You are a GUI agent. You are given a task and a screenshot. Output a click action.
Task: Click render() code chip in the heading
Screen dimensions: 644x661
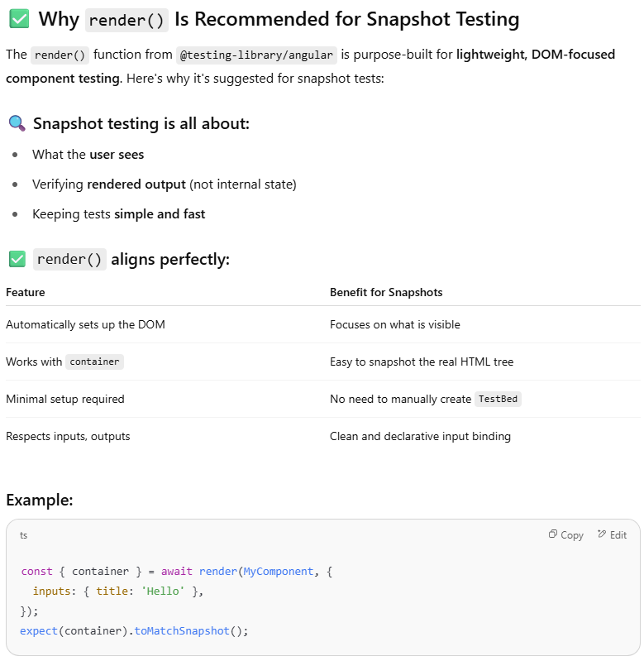pyautogui.click(x=126, y=20)
